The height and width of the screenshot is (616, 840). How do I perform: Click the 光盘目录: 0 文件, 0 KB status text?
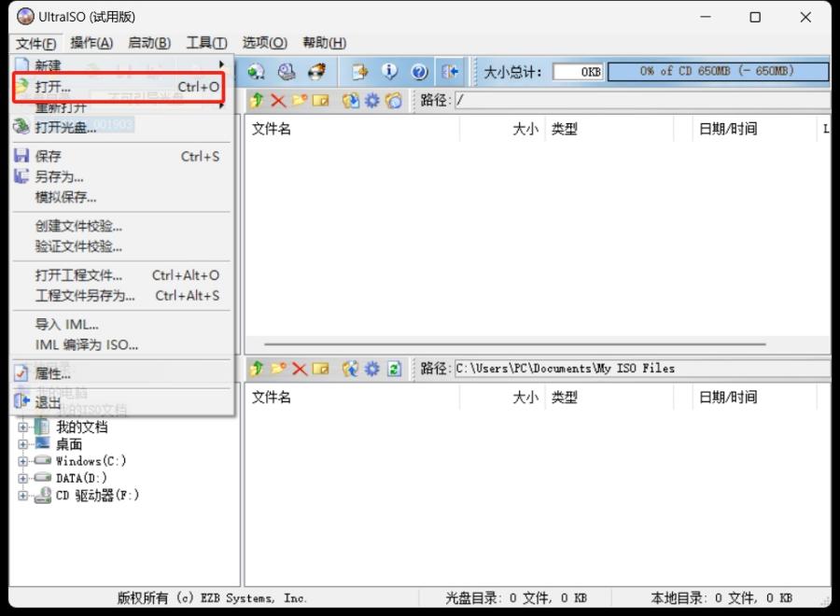(516, 597)
